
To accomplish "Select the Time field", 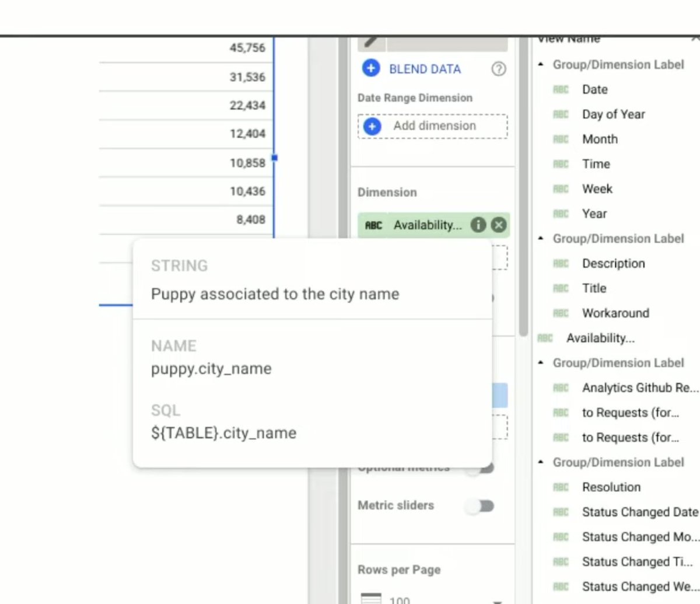I will pyautogui.click(x=596, y=164).
